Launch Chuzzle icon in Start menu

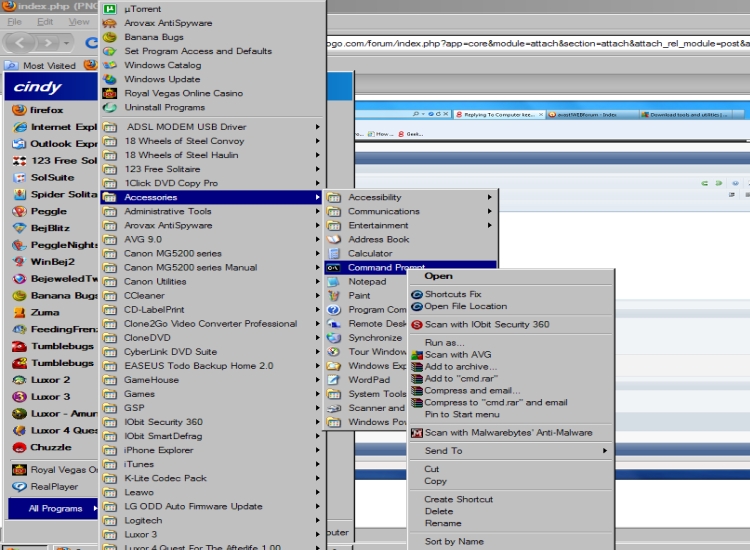[19, 447]
